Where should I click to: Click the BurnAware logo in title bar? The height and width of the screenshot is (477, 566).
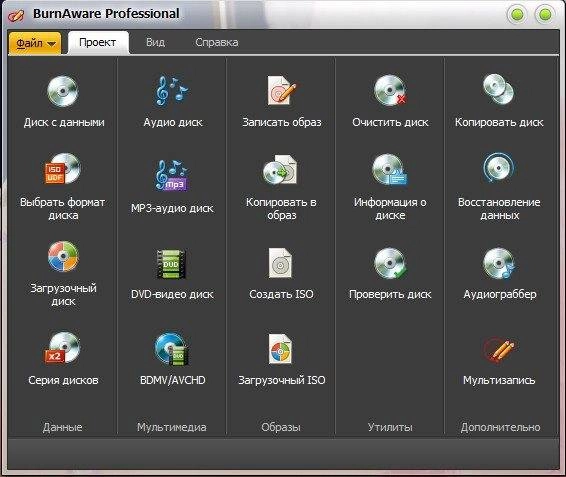(16, 15)
